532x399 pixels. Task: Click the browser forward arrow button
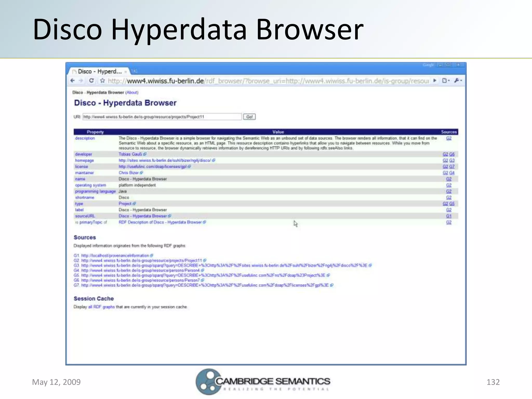[81, 81]
